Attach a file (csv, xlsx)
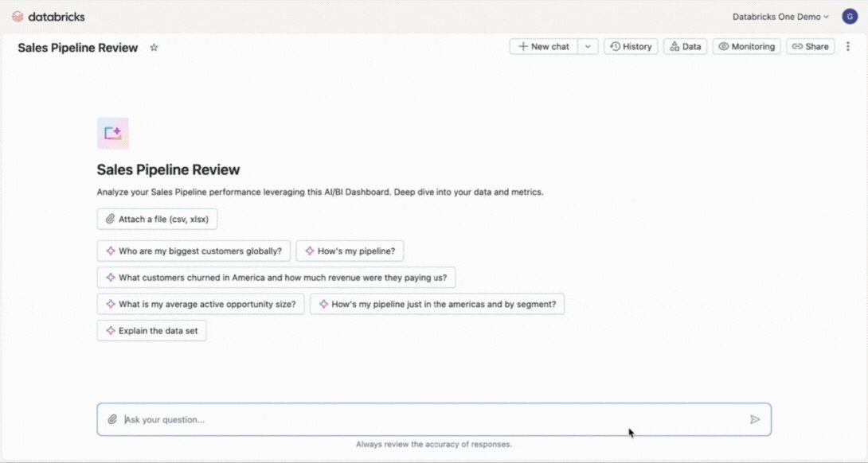 click(157, 219)
